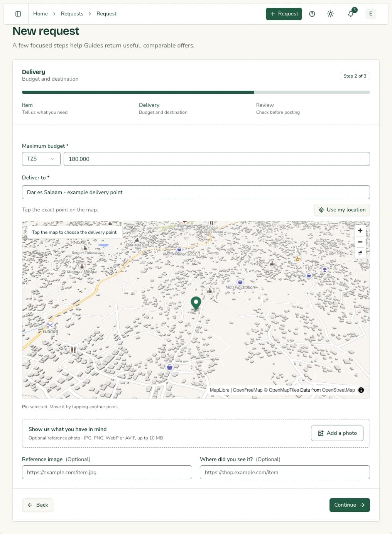Go to the Item step
Image resolution: width=392 pixels, height=534 pixels.
45,108
